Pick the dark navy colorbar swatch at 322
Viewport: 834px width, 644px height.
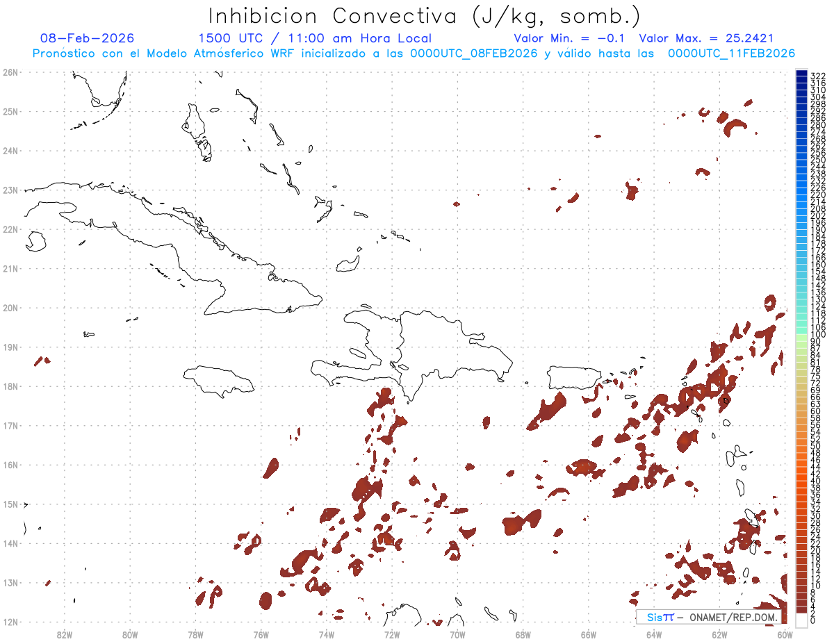coord(801,74)
